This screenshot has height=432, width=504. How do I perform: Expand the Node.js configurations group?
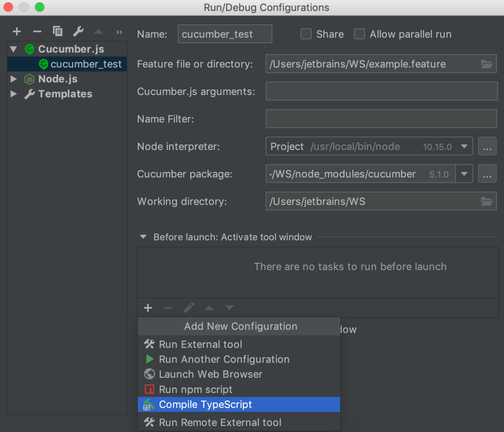pos(13,79)
